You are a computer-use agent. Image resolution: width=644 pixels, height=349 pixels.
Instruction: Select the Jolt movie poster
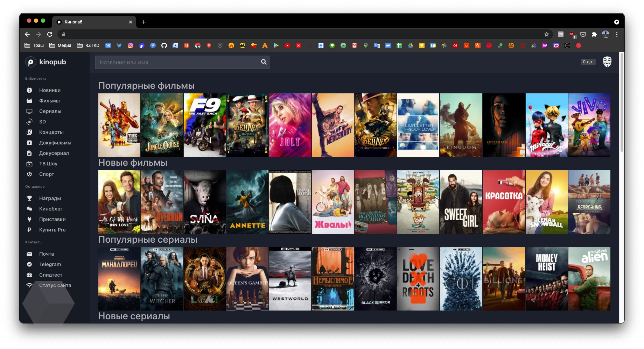point(290,125)
